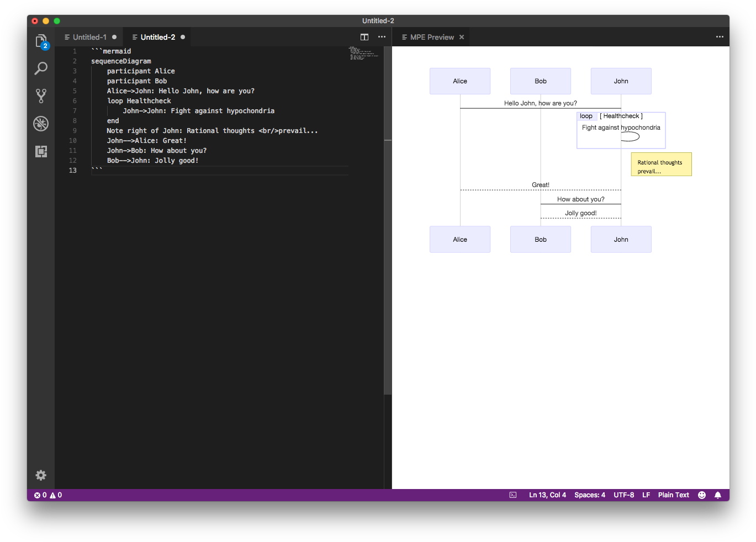This screenshot has width=756, height=542.
Task: Open the Plain Text language mode selector
Action: (673, 495)
